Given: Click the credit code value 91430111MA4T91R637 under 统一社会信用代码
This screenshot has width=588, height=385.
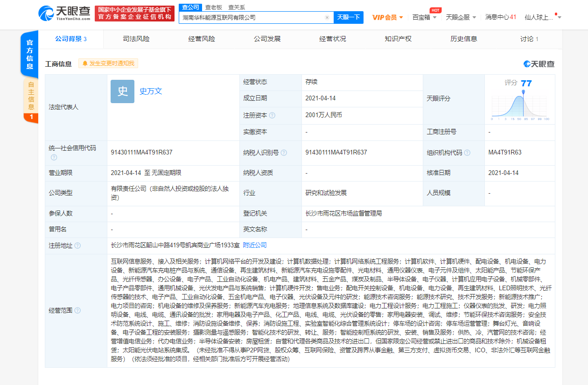Looking at the screenshot, I should 142,152.
